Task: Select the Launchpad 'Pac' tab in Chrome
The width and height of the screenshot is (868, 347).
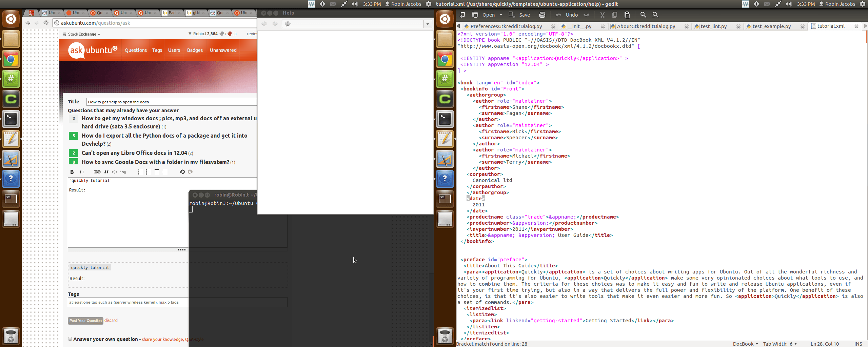Action: [x=172, y=13]
